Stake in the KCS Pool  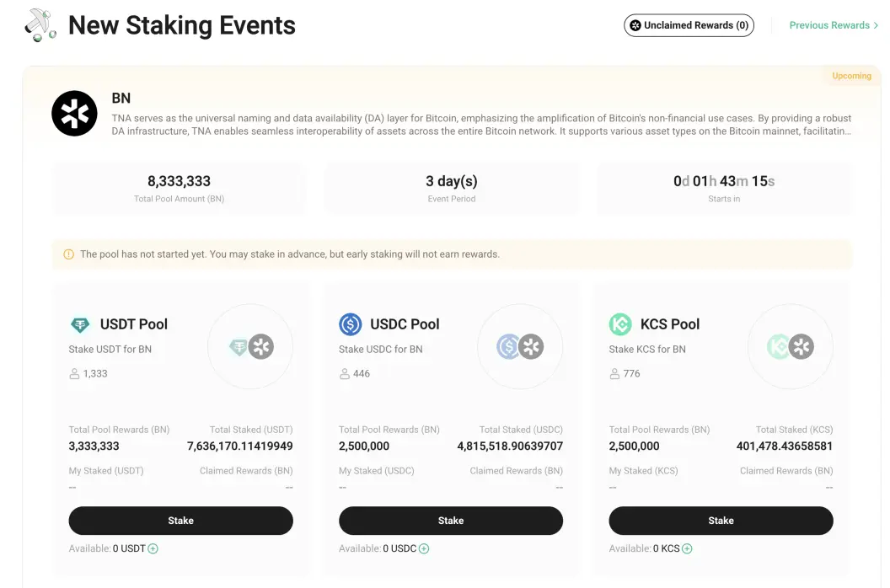coord(721,521)
